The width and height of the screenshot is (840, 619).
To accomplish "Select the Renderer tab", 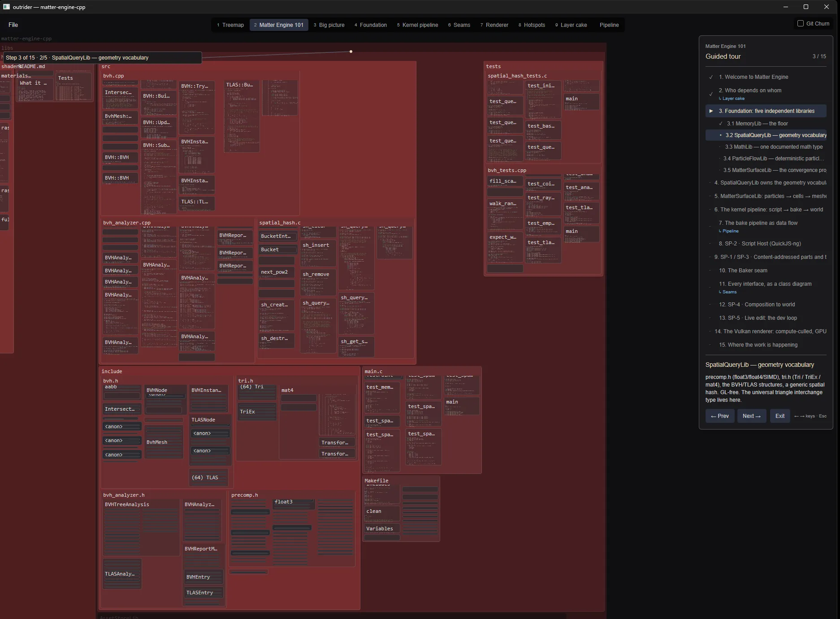I will point(494,25).
